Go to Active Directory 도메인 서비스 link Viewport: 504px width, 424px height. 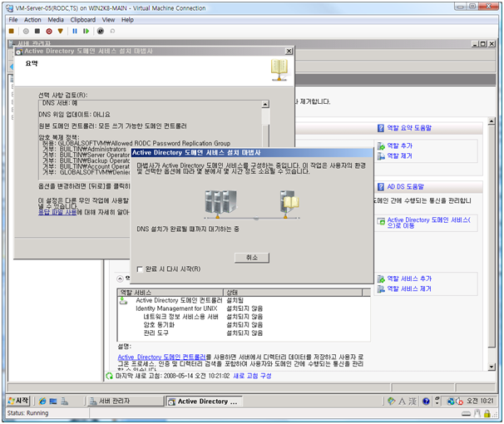[428, 223]
